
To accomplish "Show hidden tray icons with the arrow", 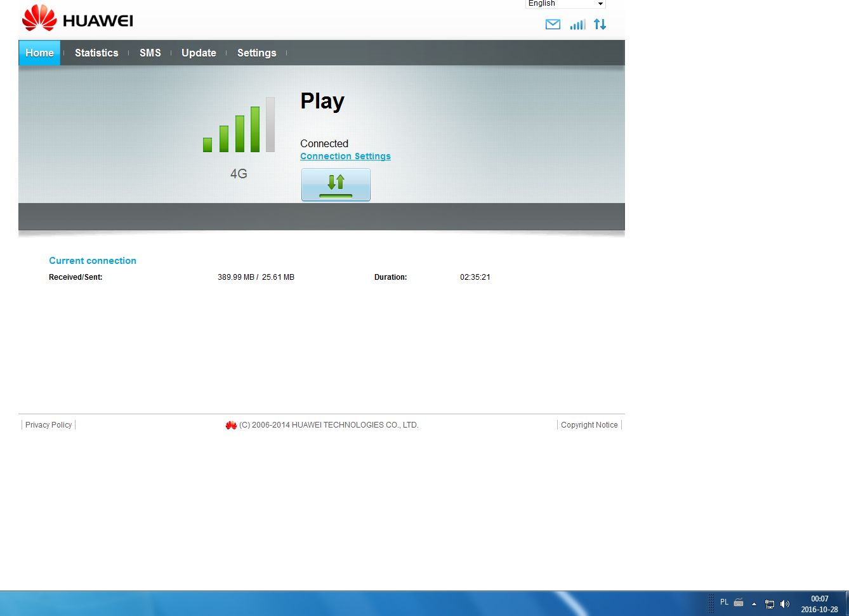I will [754, 604].
